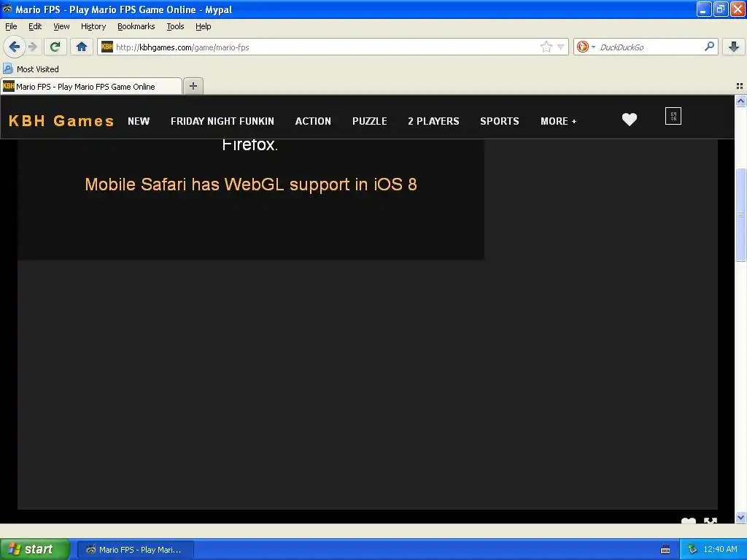Reload the current page
Image resolution: width=747 pixels, height=560 pixels.
coord(55,47)
